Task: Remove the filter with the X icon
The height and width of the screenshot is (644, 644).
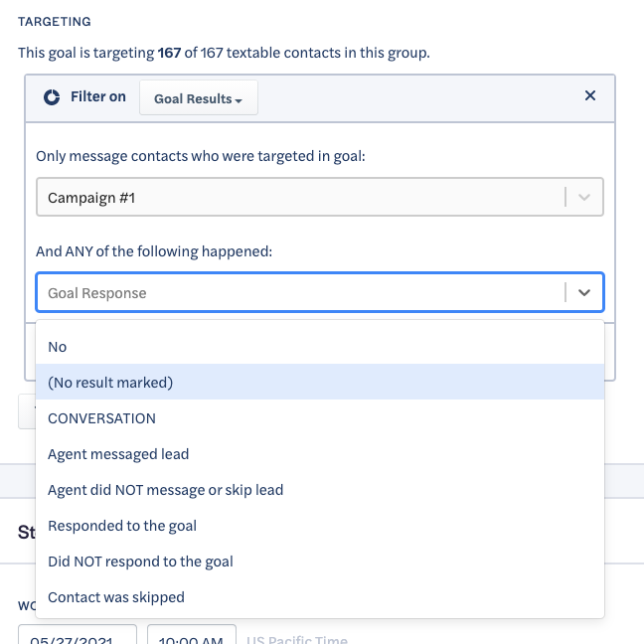Action: click(590, 95)
